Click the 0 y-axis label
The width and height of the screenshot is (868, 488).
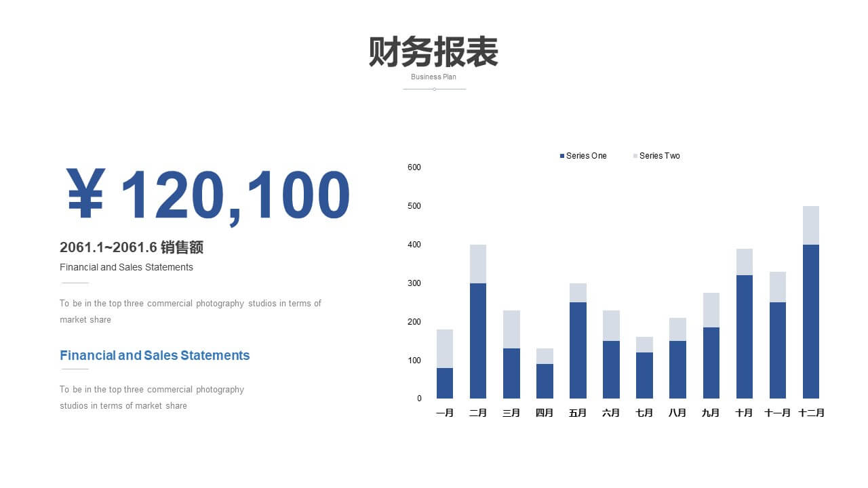[419, 399]
